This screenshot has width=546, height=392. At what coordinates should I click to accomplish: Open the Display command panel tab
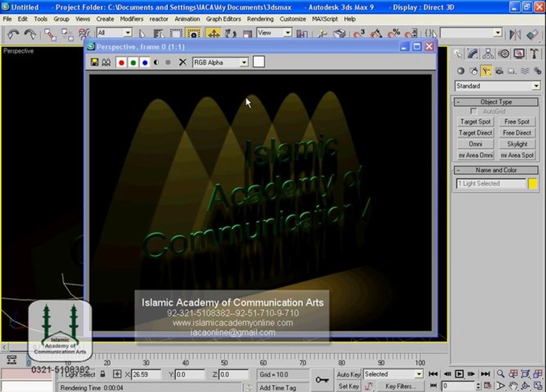pyautogui.click(x=519, y=53)
